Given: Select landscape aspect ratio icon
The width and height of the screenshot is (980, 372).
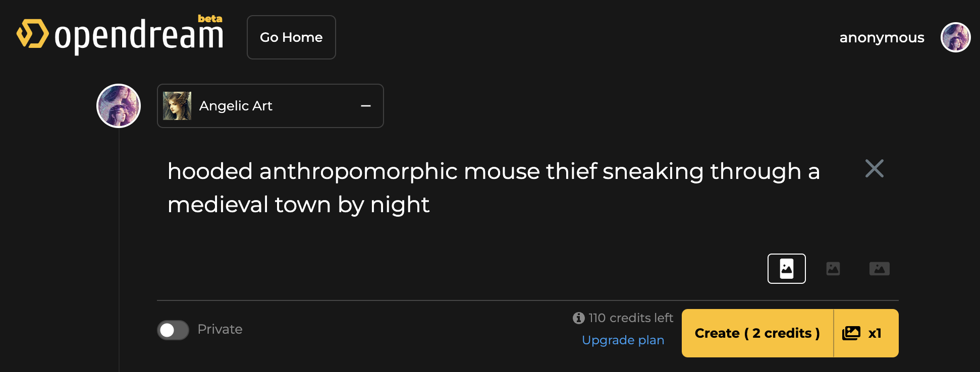Looking at the screenshot, I should pos(879,269).
